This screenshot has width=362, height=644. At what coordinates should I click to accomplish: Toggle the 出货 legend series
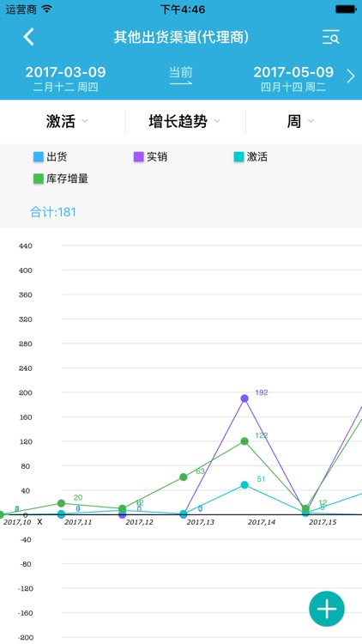click(x=50, y=156)
